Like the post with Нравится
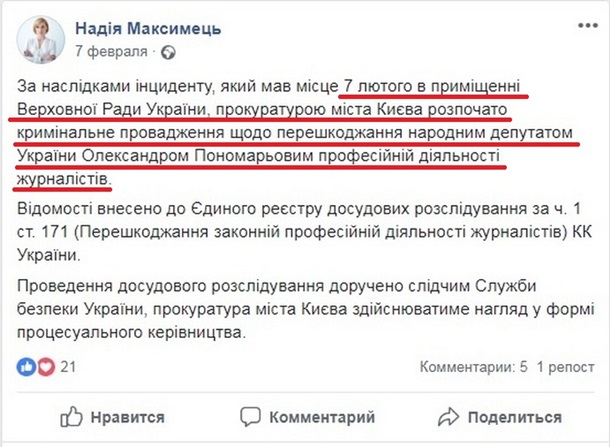Viewport: 610px width, 447px height. pyautogui.click(x=112, y=416)
